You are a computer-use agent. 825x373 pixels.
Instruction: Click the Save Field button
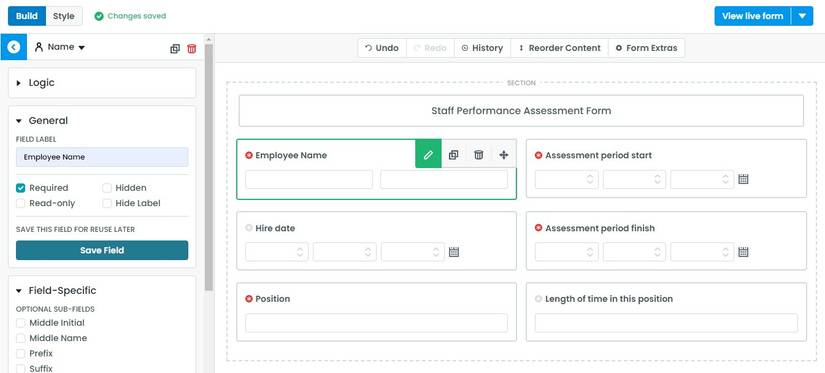(x=102, y=250)
